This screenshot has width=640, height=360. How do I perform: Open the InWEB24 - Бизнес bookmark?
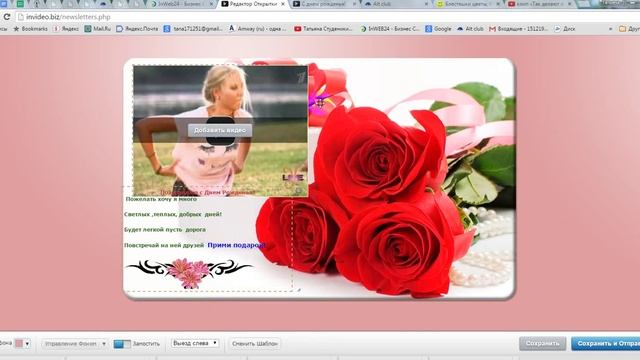pyautogui.click(x=390, y=29)
